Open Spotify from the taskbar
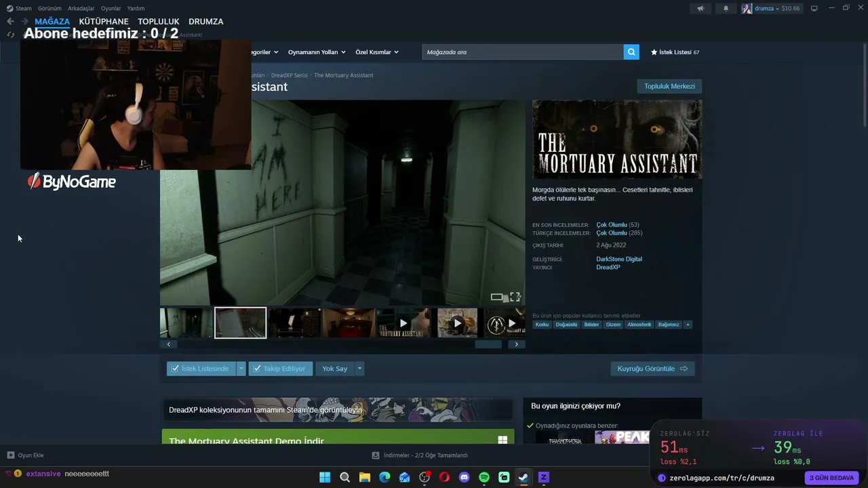This screenshot has height=488, width=868. 484,477
